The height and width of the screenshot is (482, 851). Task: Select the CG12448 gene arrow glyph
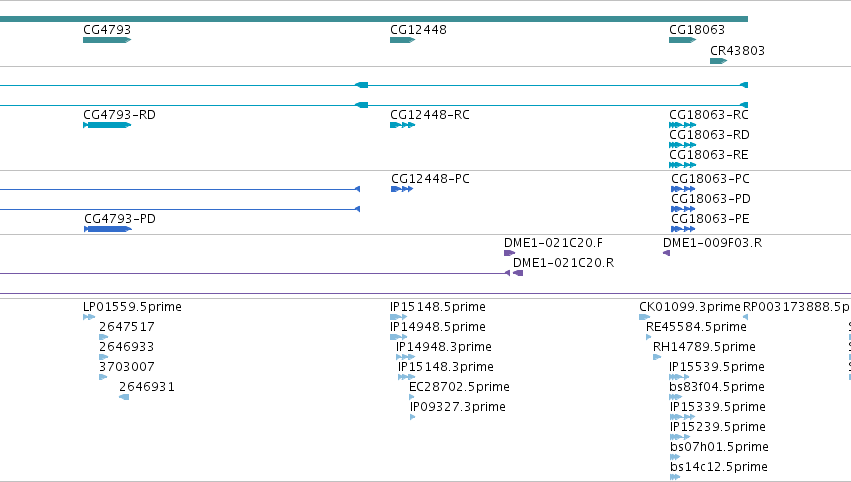coord(402,40)
